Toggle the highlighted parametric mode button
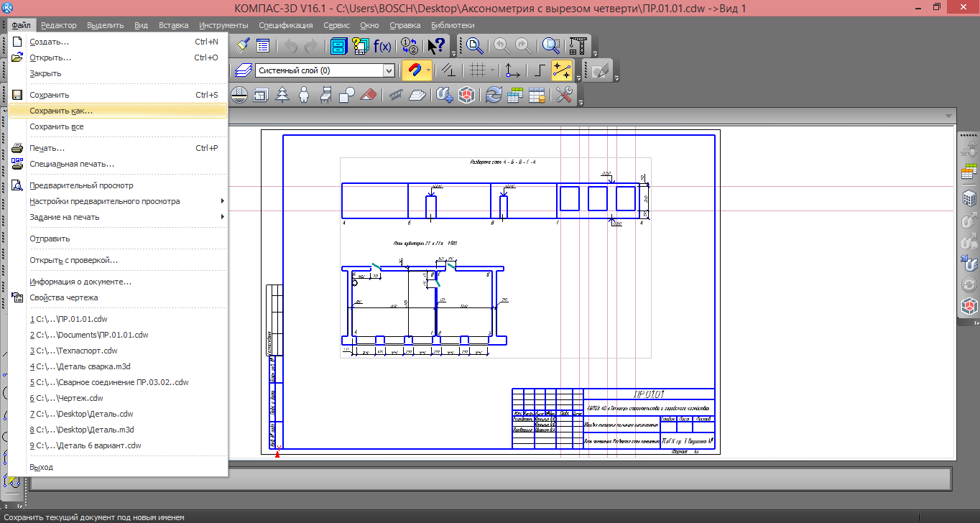Image resolution: width=980 pixels, height=523 pixels. click(x=561, y=70)
